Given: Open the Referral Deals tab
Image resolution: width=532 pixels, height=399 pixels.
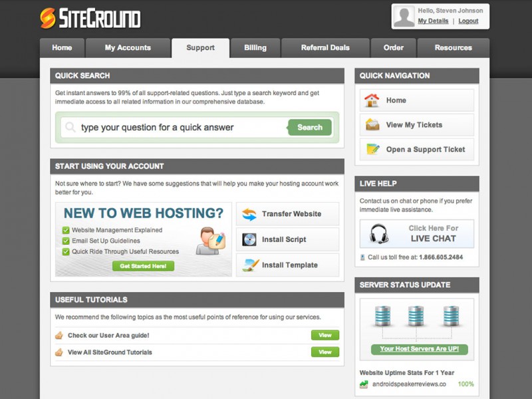Looking at the screenshot, I should click(x=325, y=48).
